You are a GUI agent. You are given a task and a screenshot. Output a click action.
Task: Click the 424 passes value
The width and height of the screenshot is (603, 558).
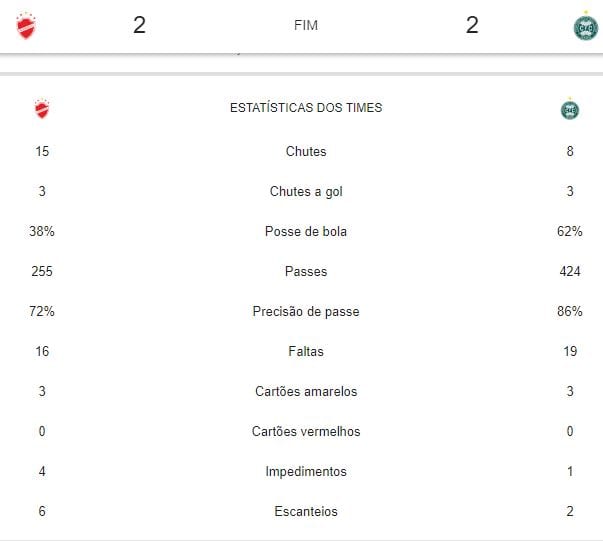pyautogui.click(x=570, y=272)
